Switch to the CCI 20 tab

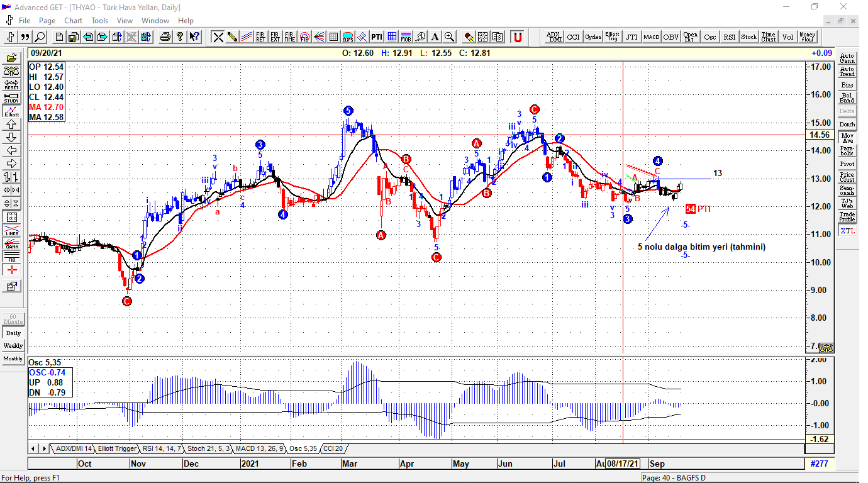click(333, 448)
